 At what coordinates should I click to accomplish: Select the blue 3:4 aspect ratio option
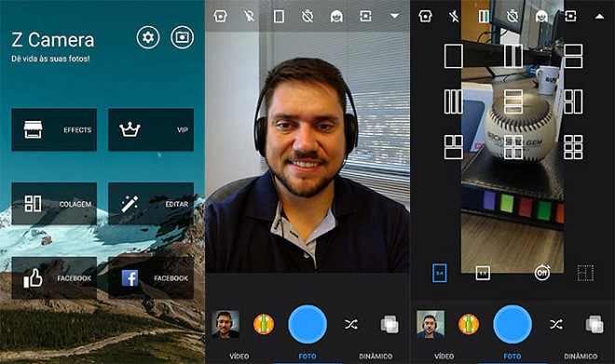pos(439,273)
